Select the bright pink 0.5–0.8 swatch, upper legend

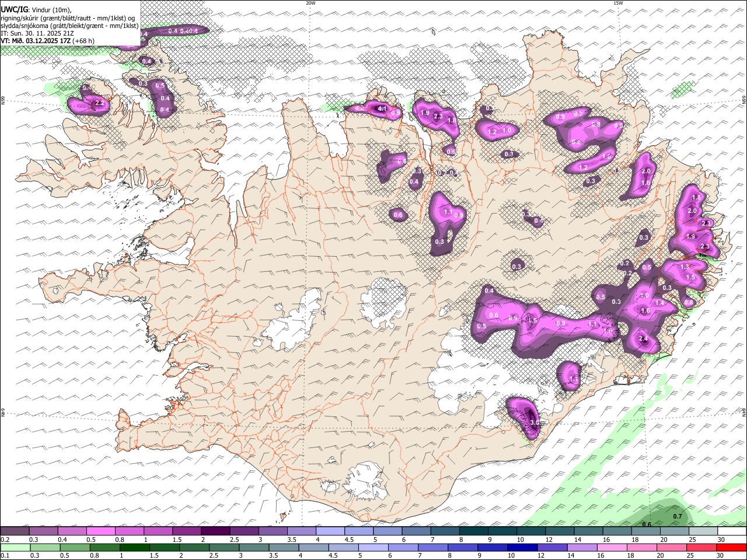point(100,531)
